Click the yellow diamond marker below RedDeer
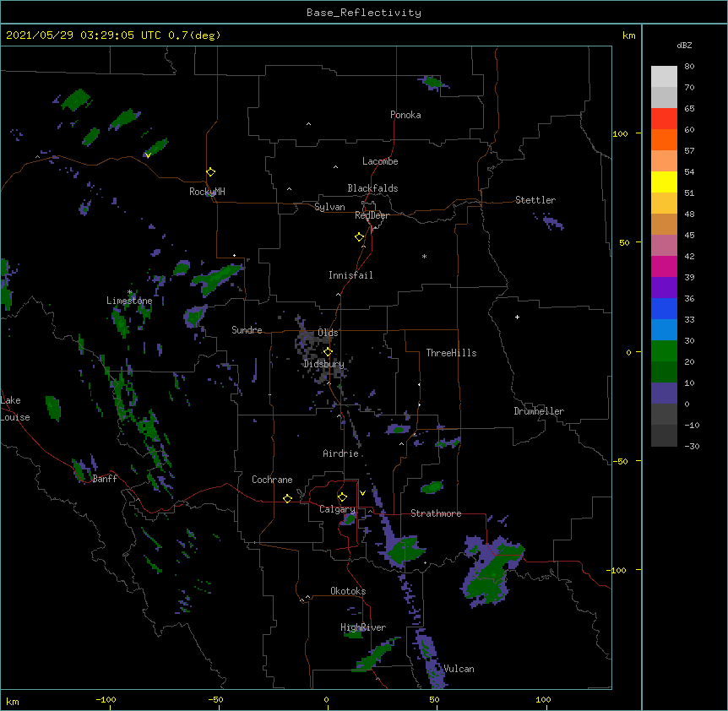 tap(360, 237)
